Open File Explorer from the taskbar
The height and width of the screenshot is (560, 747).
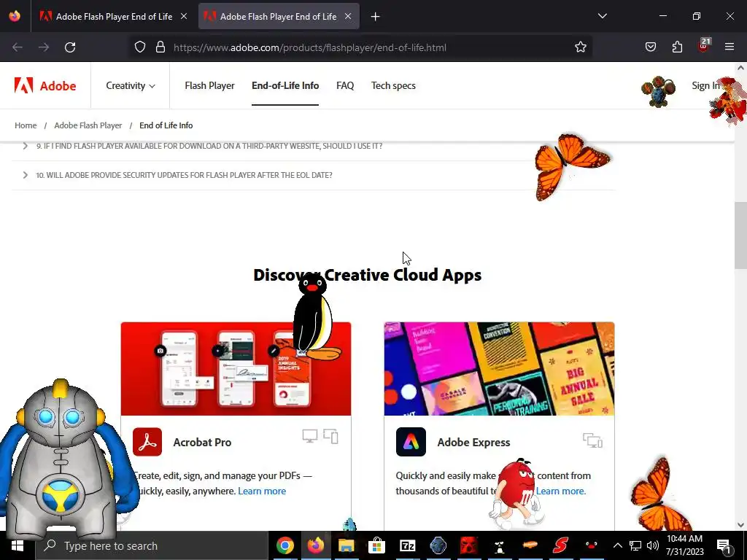[x=347, y=545]
